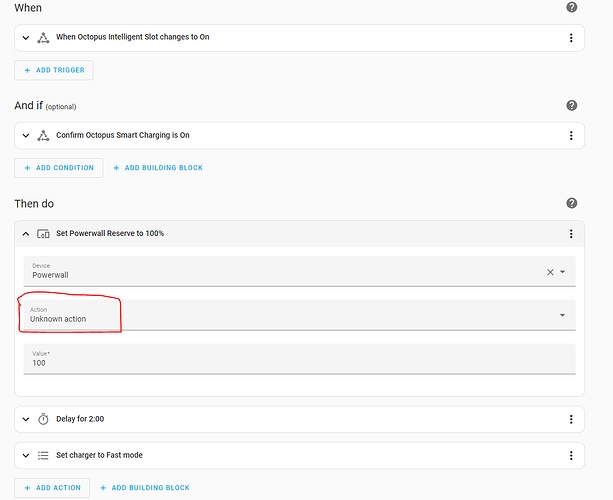
Task: Click the Set charger to Fast mode text
Action: (x=99, y=455)
